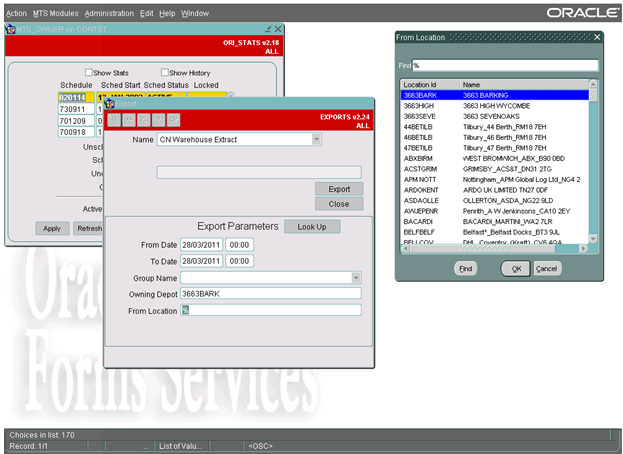Select the ASDAOLLE location row
Image resolution: width=623 pixels, height=454 pixels.
click(x=495, y=201)
